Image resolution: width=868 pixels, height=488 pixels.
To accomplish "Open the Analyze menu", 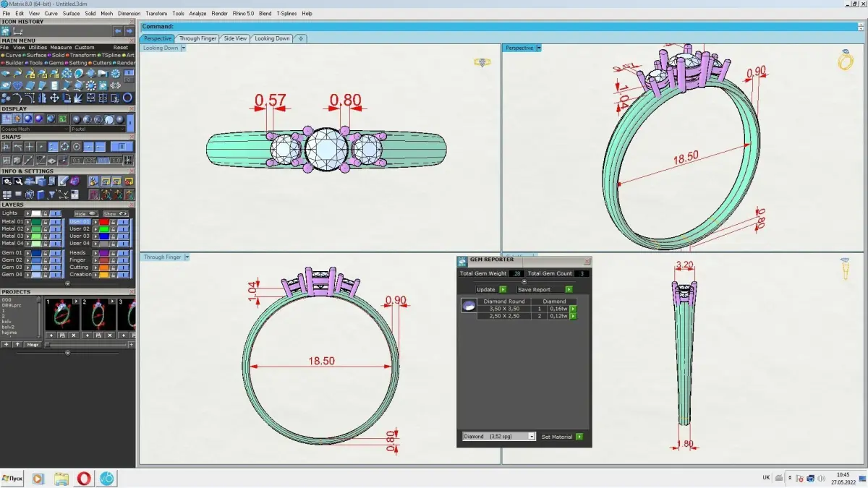I will [x=197, y=14].
